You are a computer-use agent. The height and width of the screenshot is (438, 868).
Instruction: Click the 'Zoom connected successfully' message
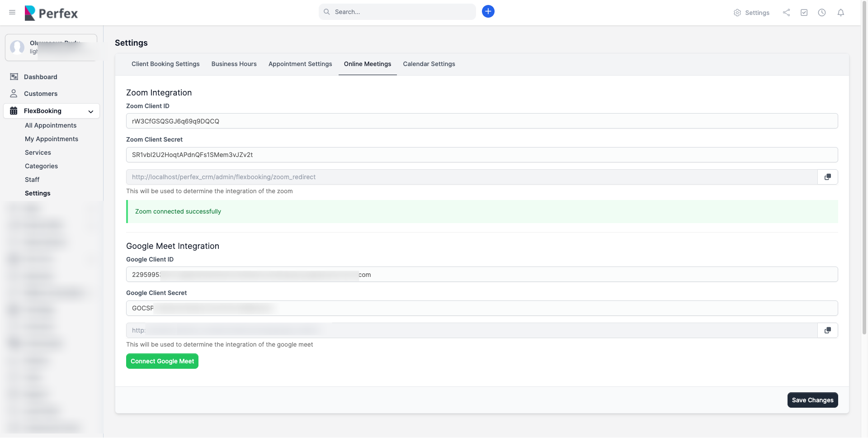point(178,211)
